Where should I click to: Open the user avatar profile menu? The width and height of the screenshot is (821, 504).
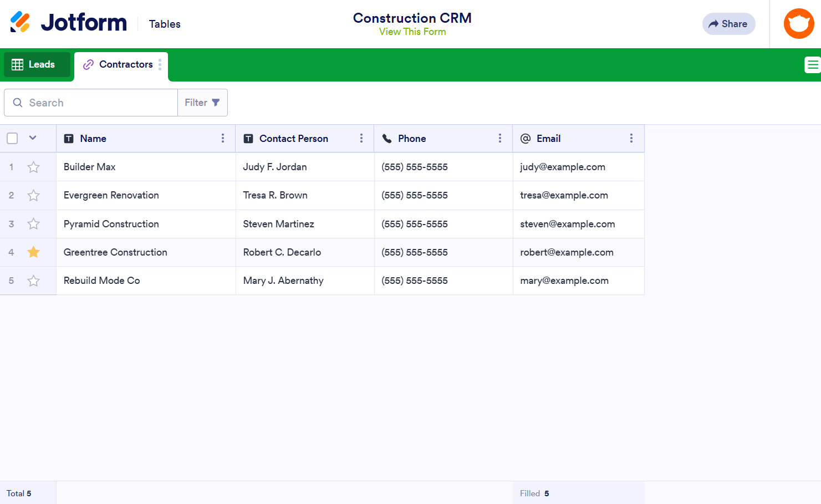(x=798, y=24)
